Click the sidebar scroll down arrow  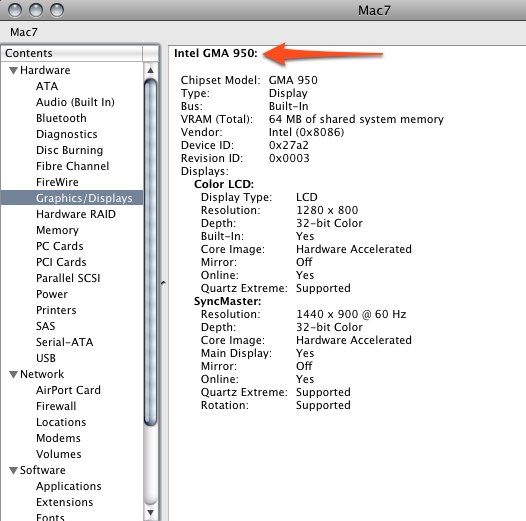[x=151, y=513]
